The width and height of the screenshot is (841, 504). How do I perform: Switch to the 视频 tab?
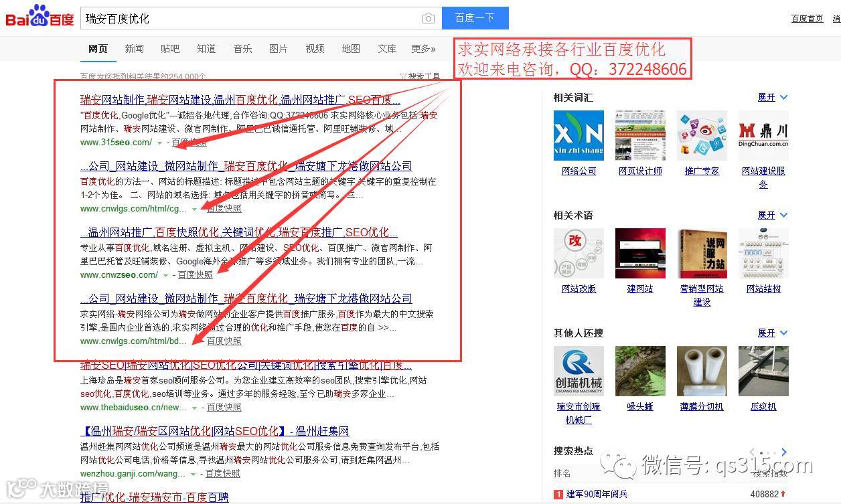point(315,49)
